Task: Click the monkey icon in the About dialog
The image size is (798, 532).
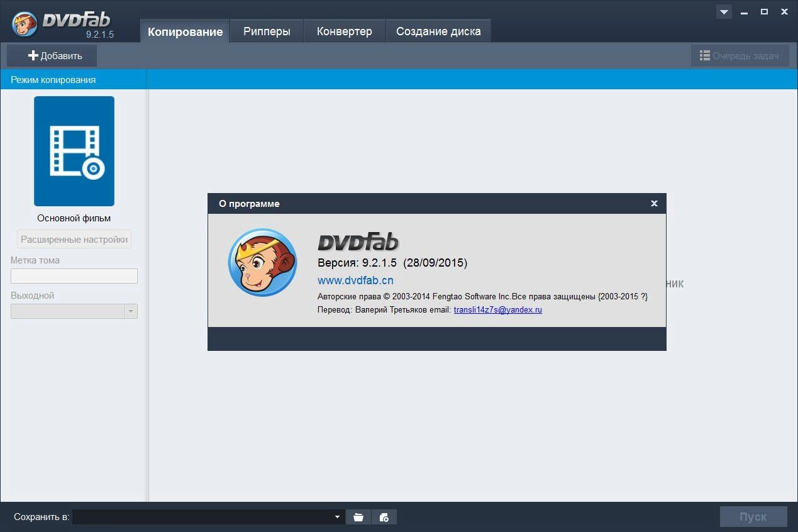Action: click(262, 262)
